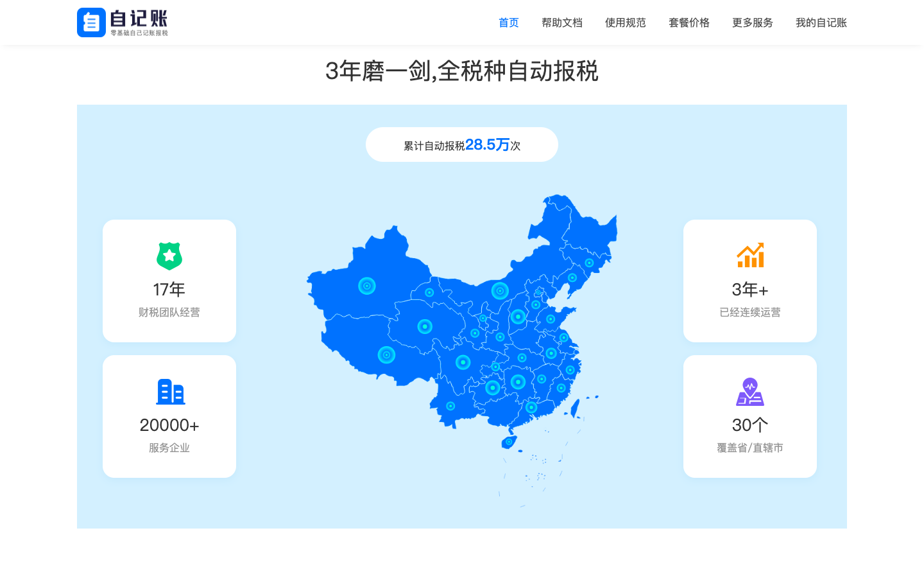Click the 17年 财税团队经营 stat card
Image resolution: width=924 pixels, height=578 pixels.
169,281
